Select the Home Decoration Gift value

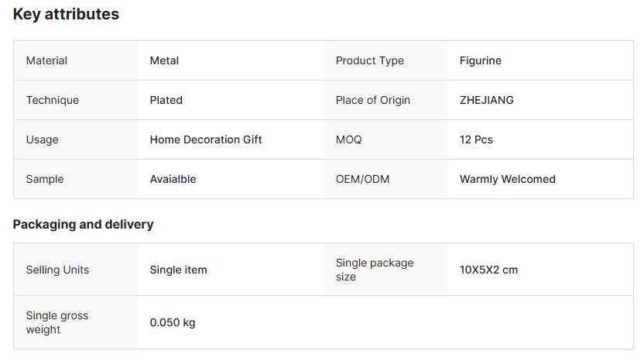(206, 139)
